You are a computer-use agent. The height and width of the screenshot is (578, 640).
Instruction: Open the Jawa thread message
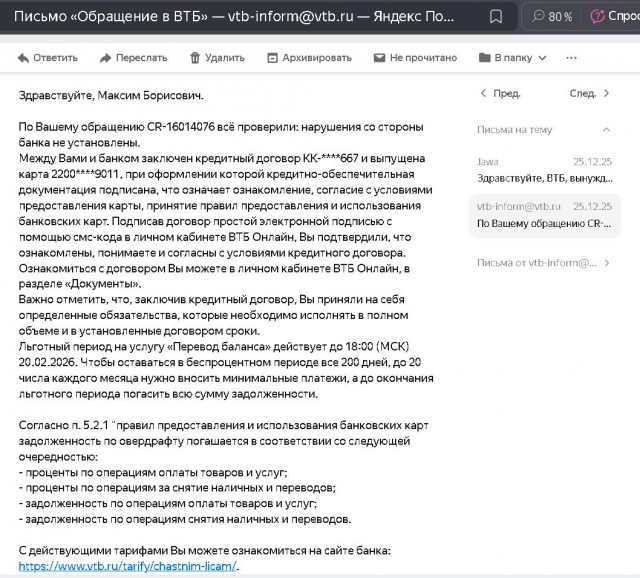(544, 170)
